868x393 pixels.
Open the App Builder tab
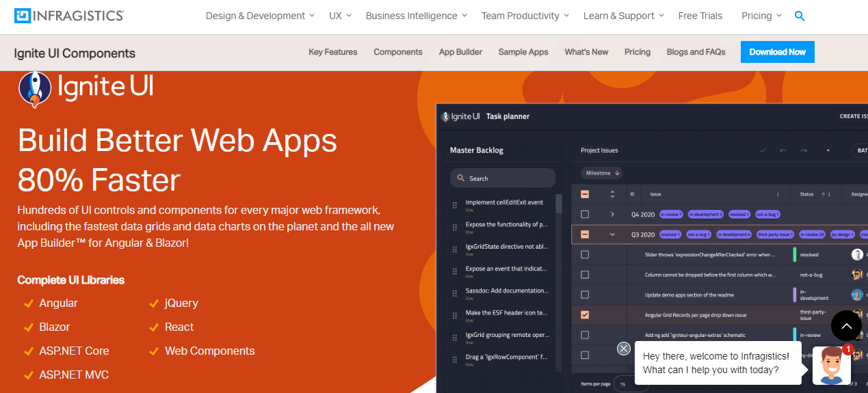click(460, 52)
